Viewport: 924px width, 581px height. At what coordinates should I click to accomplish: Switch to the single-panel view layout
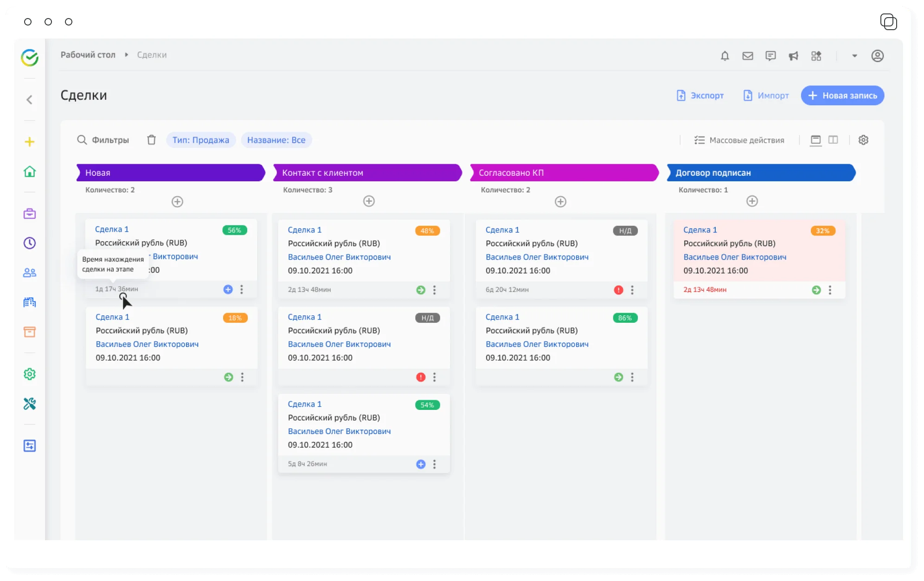point(815,140)
